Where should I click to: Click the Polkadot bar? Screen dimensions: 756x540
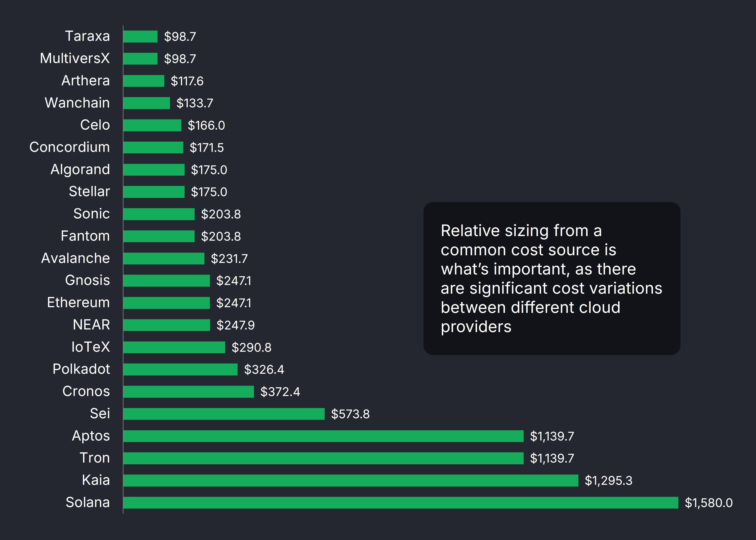[x=180, y=369]
